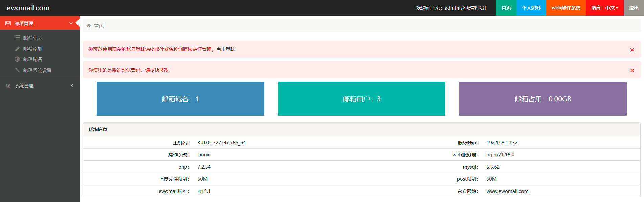Click the 邮箱域名：1 blue card
Viewport: 644px width, 202px height.
(x=180, y=99)
